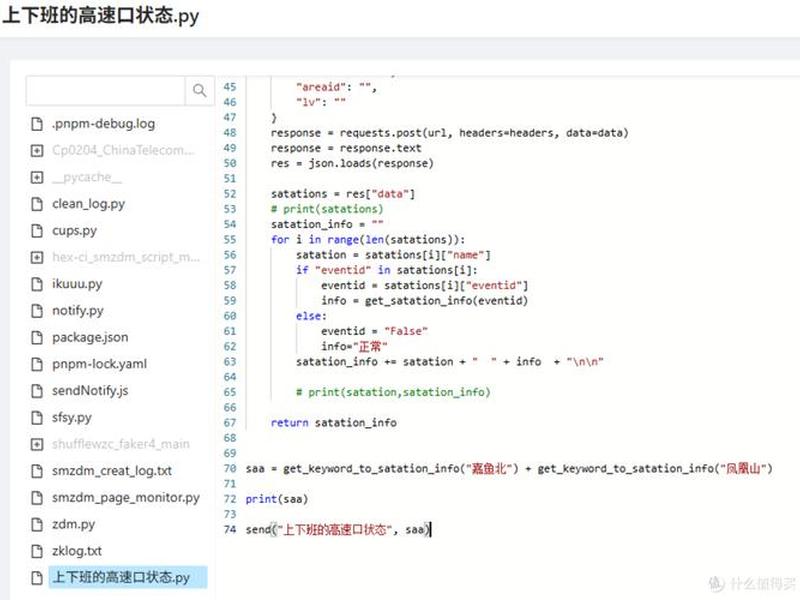Open package.json file

click(90, 337)
